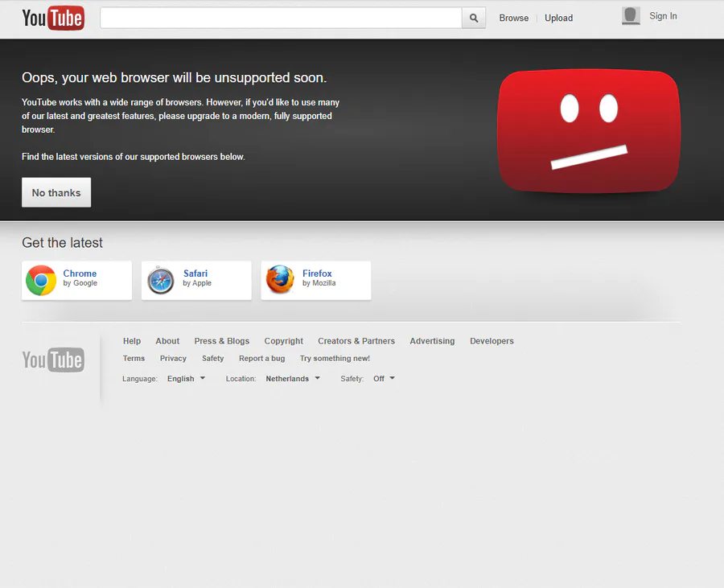Click the YouTube logo in the header
Image resolution: width=724 pixels, height=588 pixels.
tap(53, 18)
